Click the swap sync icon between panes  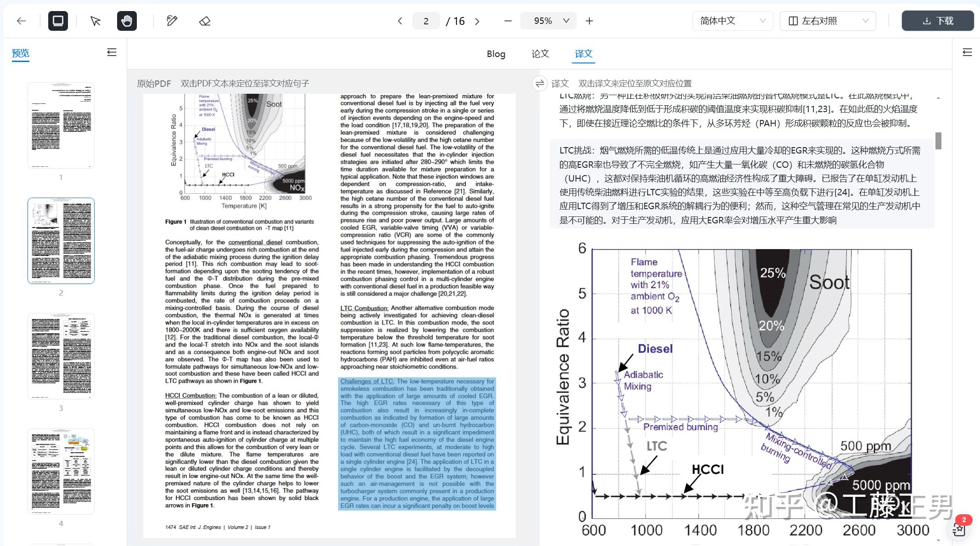point(540,83)
